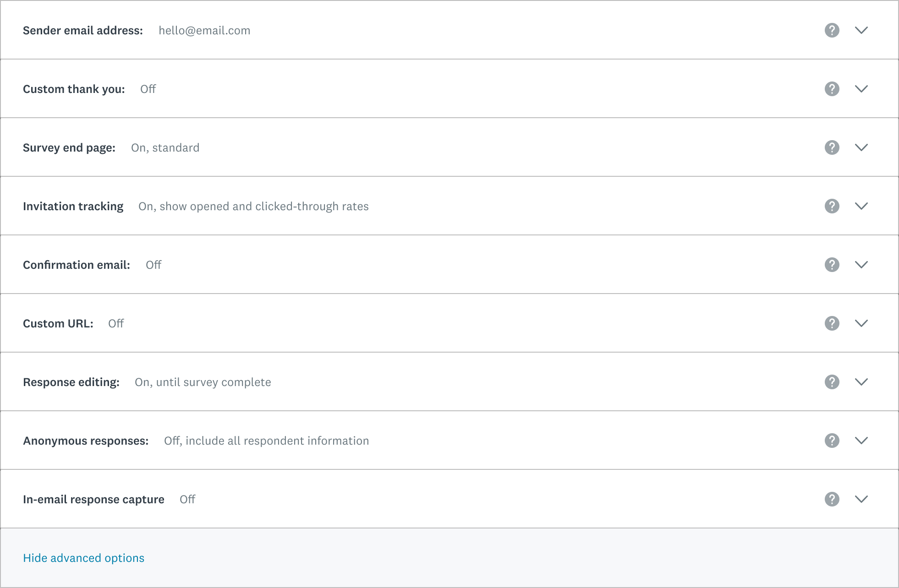This screenshot has height=588, width=899.
Task: Open Anonymous responses help icon
Action: click(x=832, y=441)
